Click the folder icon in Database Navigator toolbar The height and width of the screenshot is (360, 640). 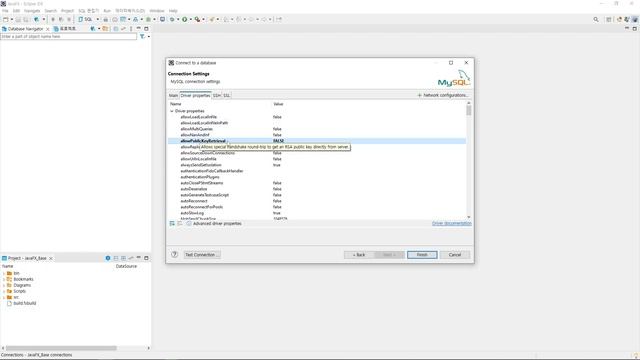tap(105, 29)
